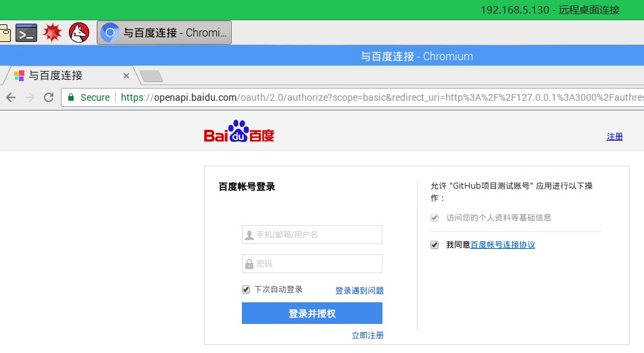The image size is (644, 353).
Task: Click the 登录并授权 button
Action: click(312, 313)
